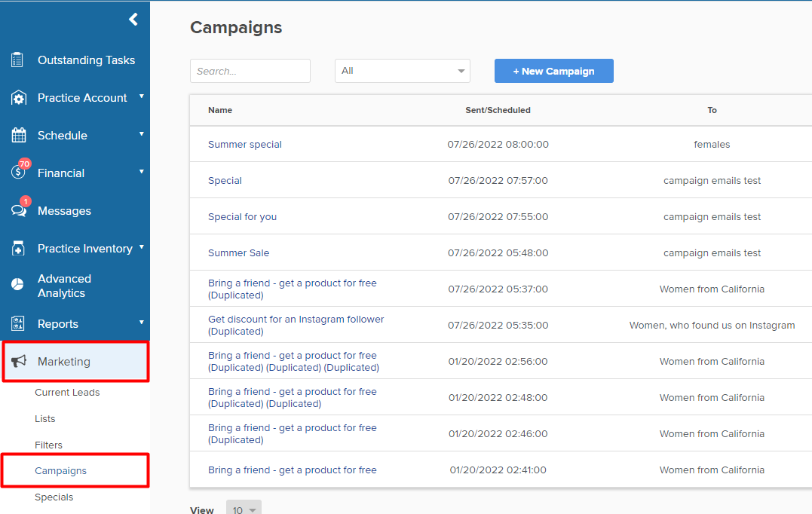Click the Advanced Analytics pie chart icon

click(18, 286)
